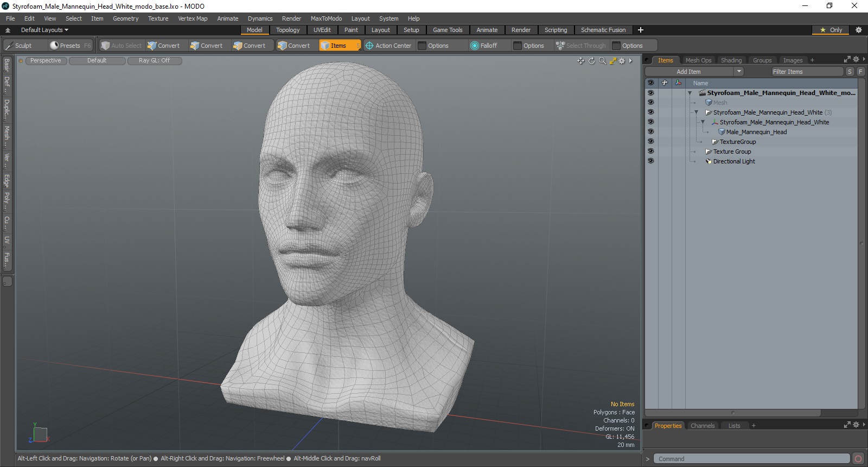Maximize viewport with the orange arrows icon

pos(612,61)
